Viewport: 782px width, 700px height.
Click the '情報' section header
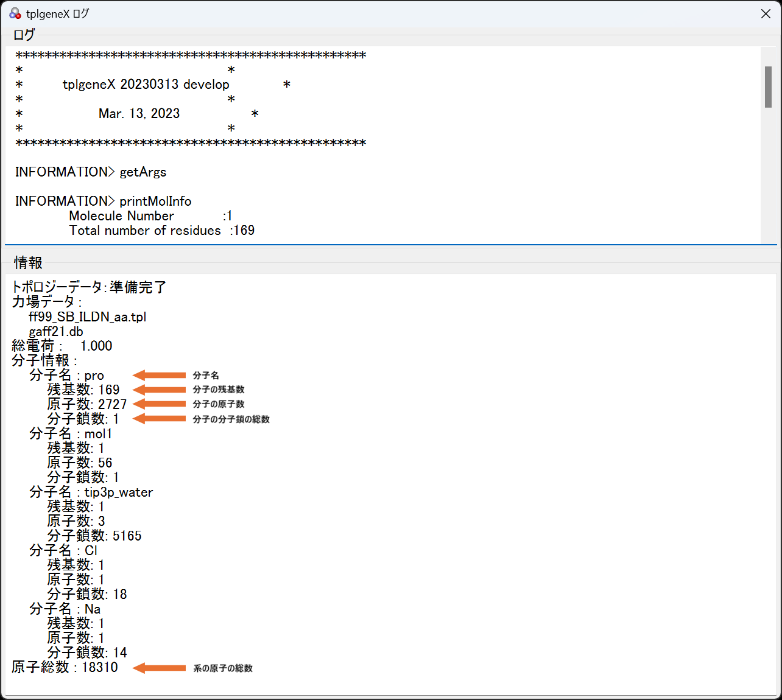click(x=28, y=262)
